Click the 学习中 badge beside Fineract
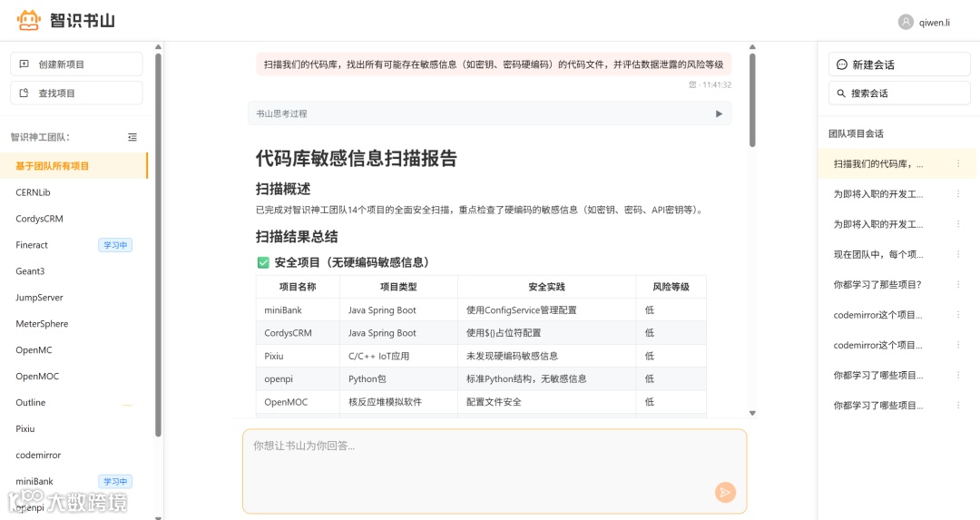 coord(115,245)
